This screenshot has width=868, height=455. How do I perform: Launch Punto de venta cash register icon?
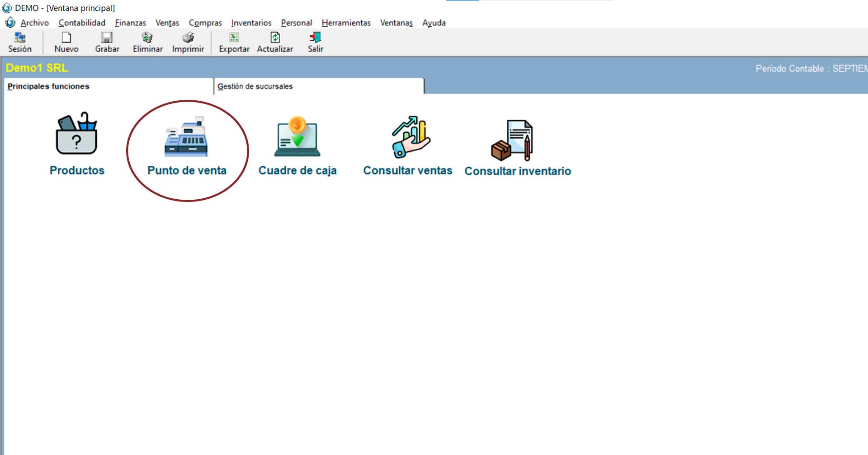coord(186,137)
